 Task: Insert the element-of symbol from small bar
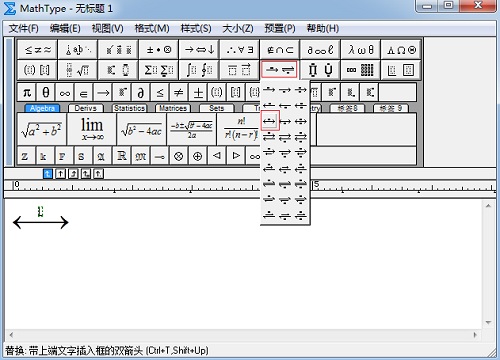(84, 93)
